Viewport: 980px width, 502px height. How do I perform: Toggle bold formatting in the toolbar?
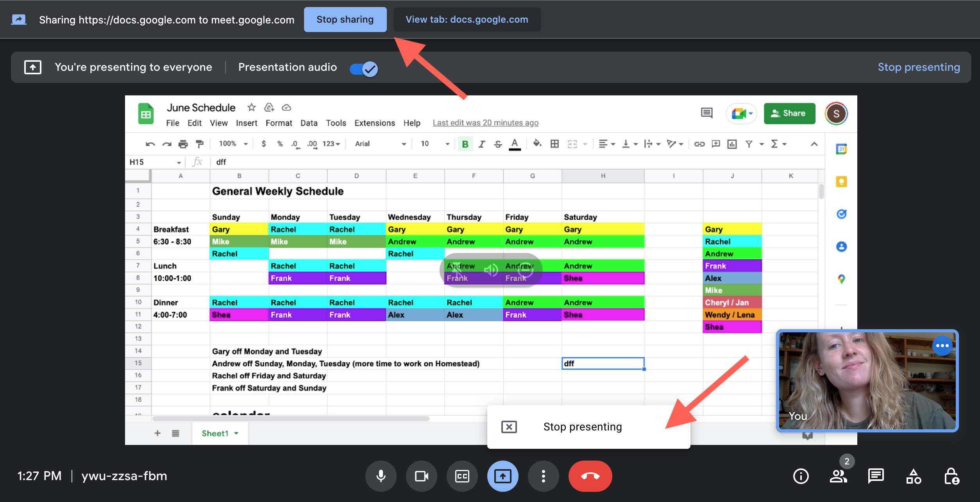[465, 144]
